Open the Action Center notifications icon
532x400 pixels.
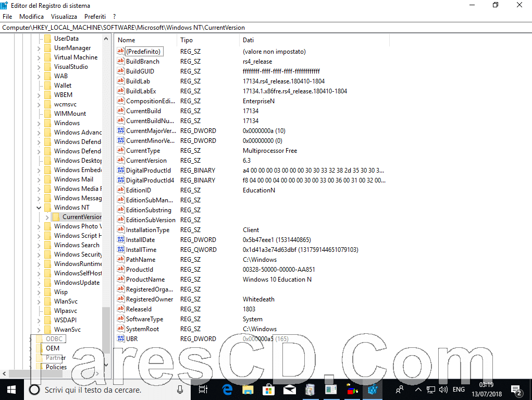tap(516, 391)
